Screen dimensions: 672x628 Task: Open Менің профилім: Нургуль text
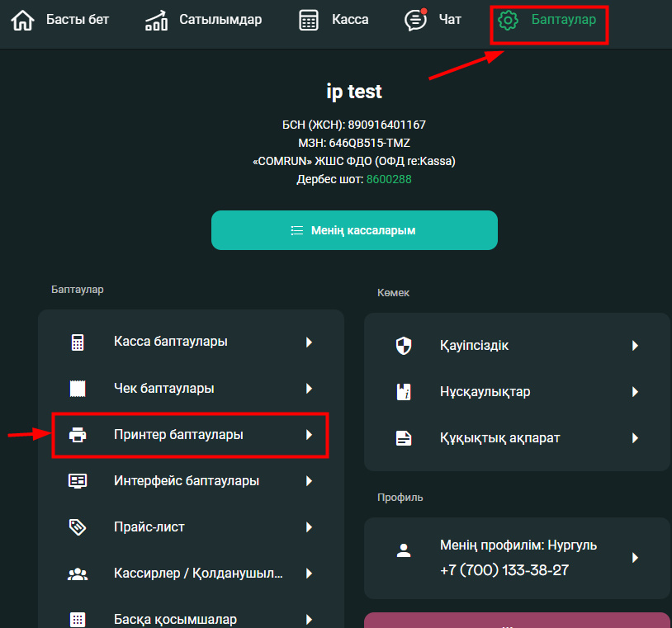click(x=518, y=545)
